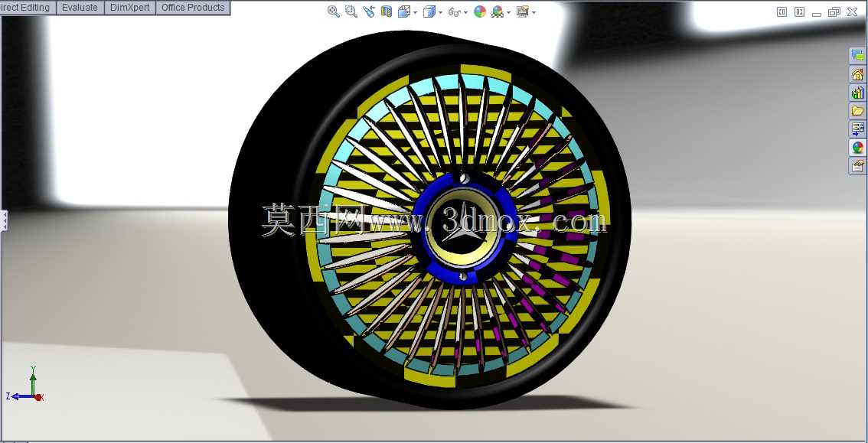The height and width of the screenshot is (443, 868).
Task: Switch to the DimXpert tab
Action: [x=129, y=7]
